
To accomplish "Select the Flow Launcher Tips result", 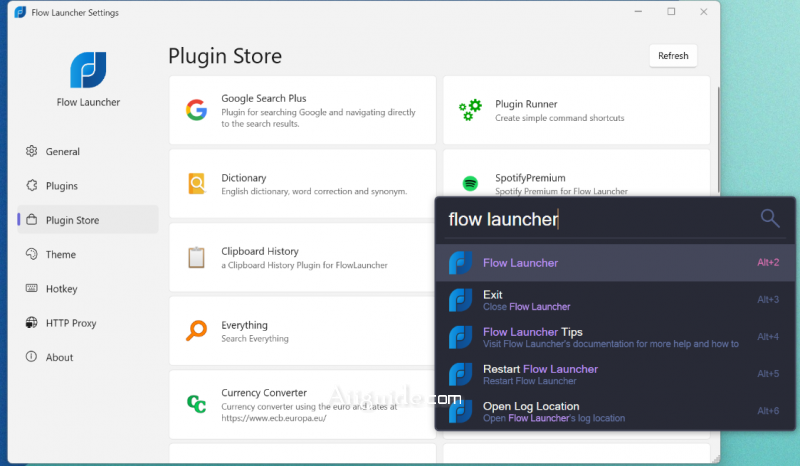I will pyautogui.click(x=615, y=337).
